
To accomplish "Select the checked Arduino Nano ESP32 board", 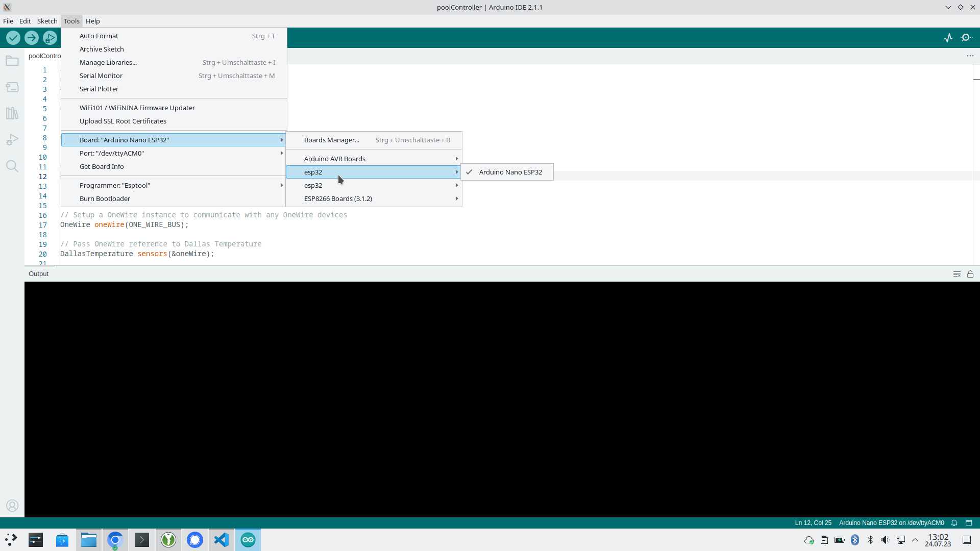I will [x=510, y=172].
